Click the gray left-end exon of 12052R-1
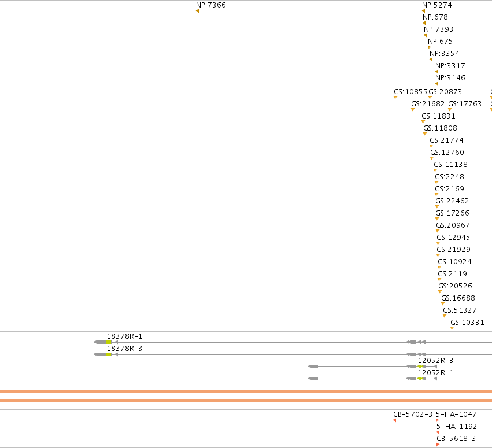492x448 pixels. click(x=313, y=379)
